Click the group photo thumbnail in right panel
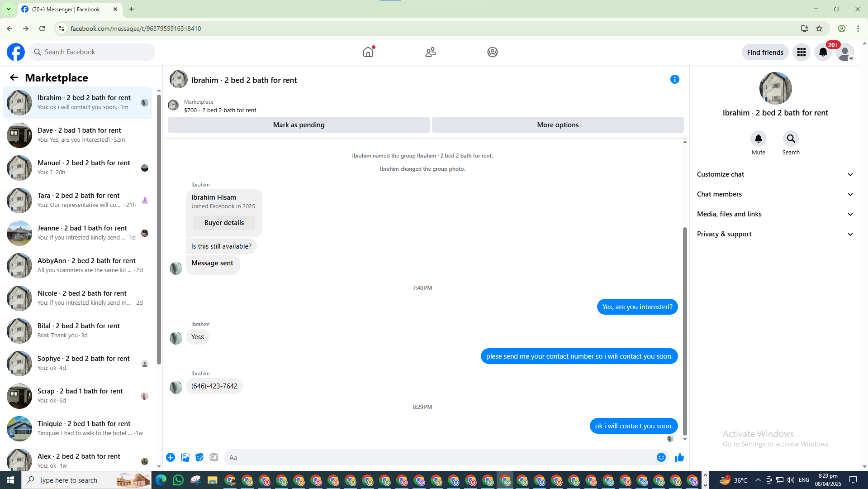 [x=775, y=88]
